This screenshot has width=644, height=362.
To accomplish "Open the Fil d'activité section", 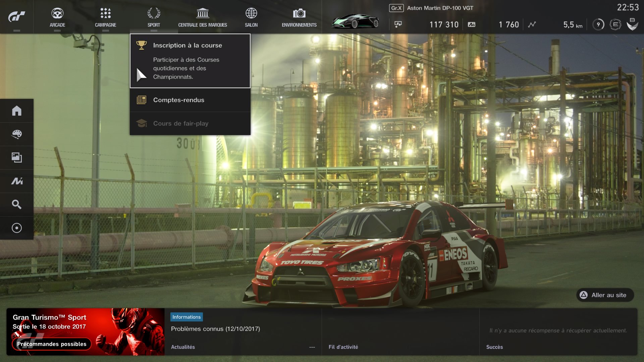I will [x=343, y=347].
